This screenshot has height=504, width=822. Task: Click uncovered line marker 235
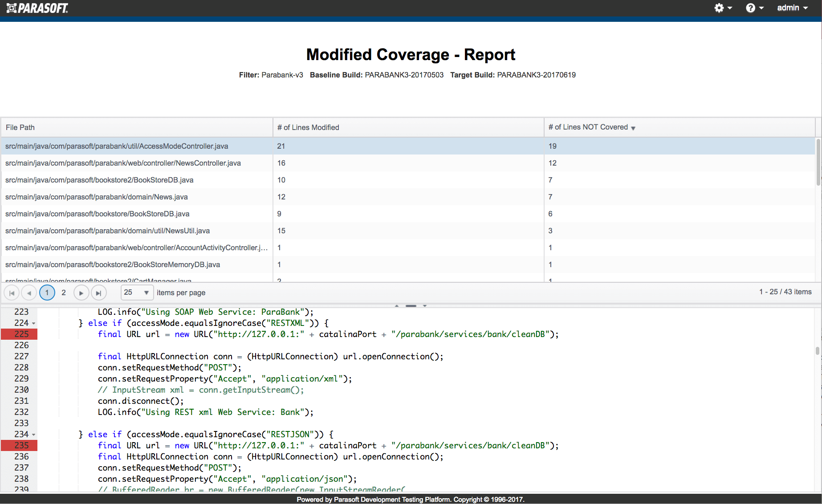coord(19,445)
